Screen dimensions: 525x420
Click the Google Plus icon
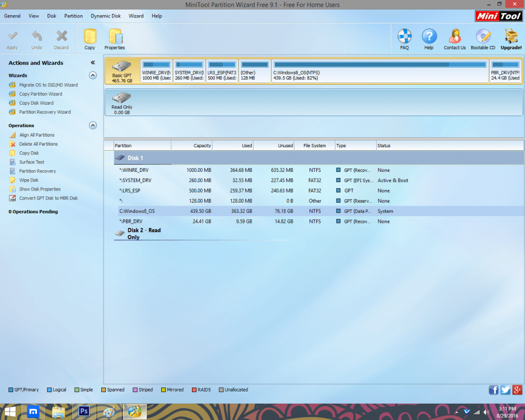click(x=517, y=390)
